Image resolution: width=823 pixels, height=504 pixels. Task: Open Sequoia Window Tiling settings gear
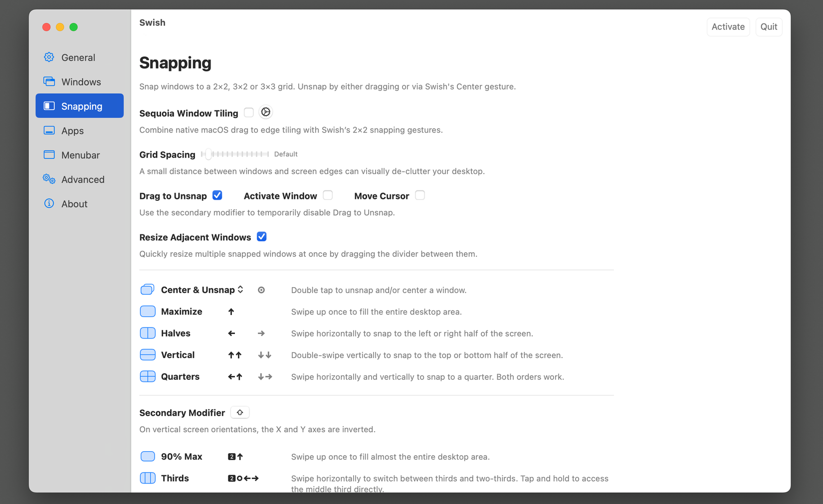pyautogui.click(x=265, y=112)
